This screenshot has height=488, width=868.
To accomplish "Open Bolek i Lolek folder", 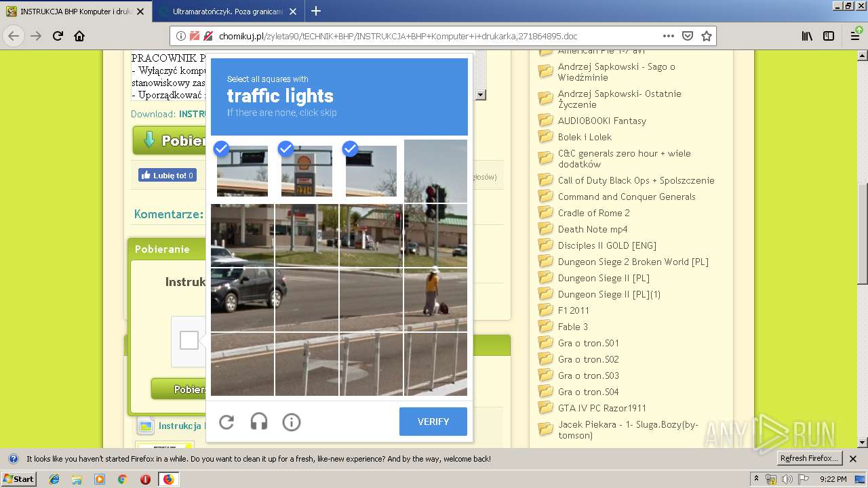I will (x=585, y=137).
